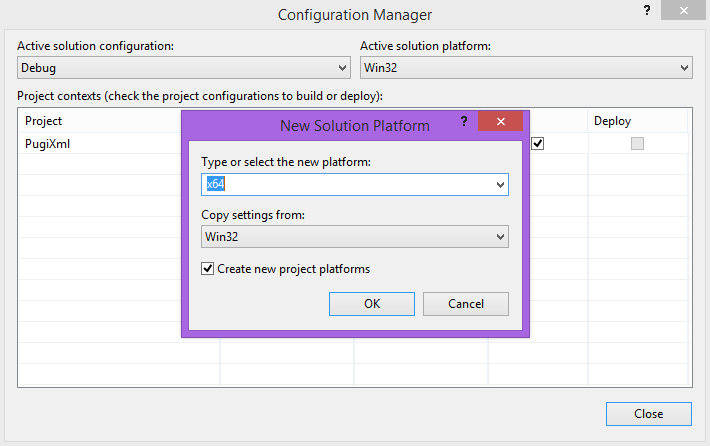
Task: Click the Close button in Configuration Manager
Action: (648, 414)
